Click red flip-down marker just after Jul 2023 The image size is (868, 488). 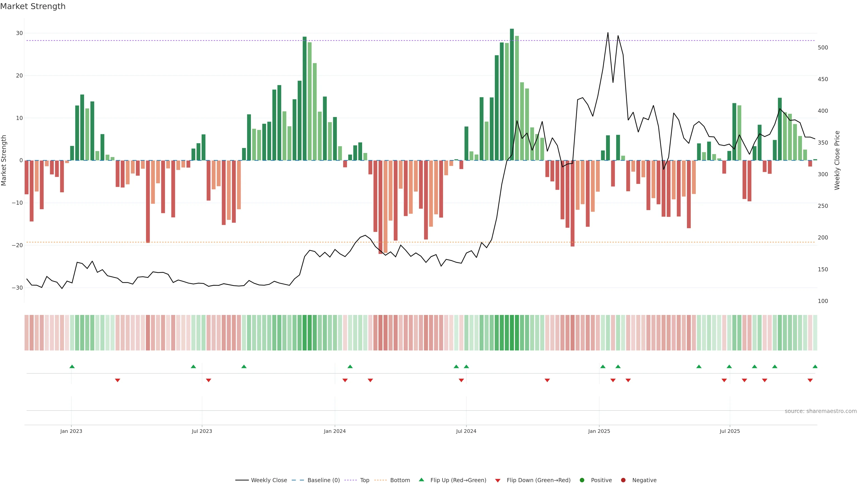(209, 380)
